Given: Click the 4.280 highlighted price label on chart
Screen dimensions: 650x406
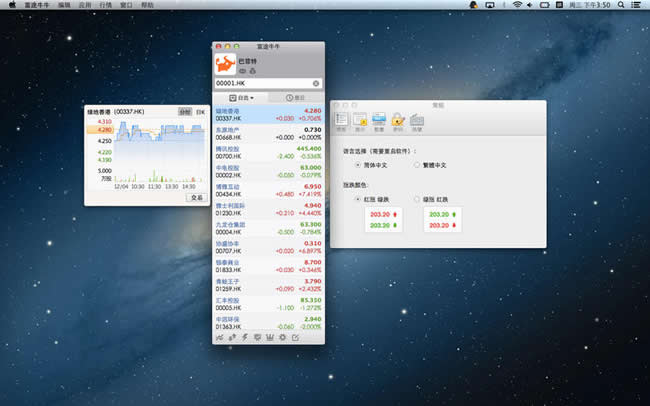Looking at the screenshot, I should 99,130.
